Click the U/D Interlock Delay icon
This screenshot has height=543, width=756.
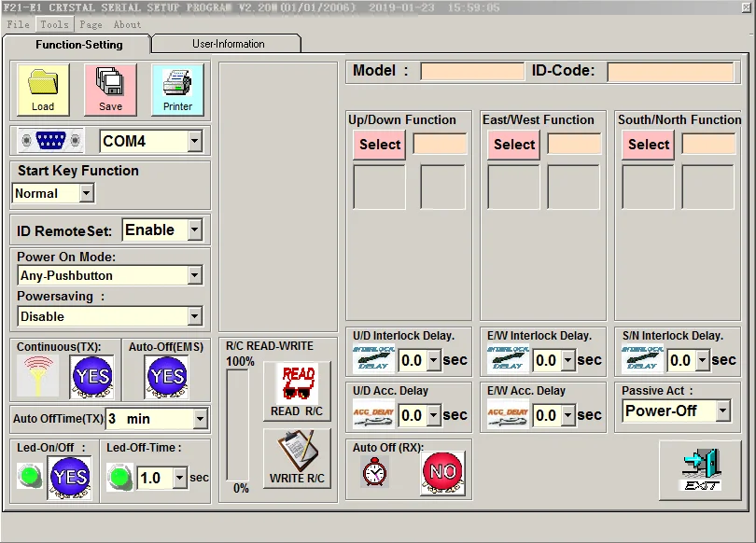(373, 359)
